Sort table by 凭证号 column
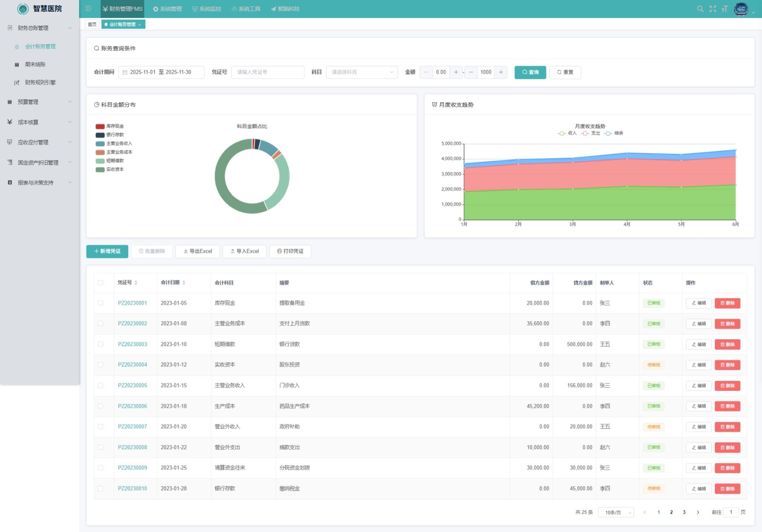 [136, 283]
